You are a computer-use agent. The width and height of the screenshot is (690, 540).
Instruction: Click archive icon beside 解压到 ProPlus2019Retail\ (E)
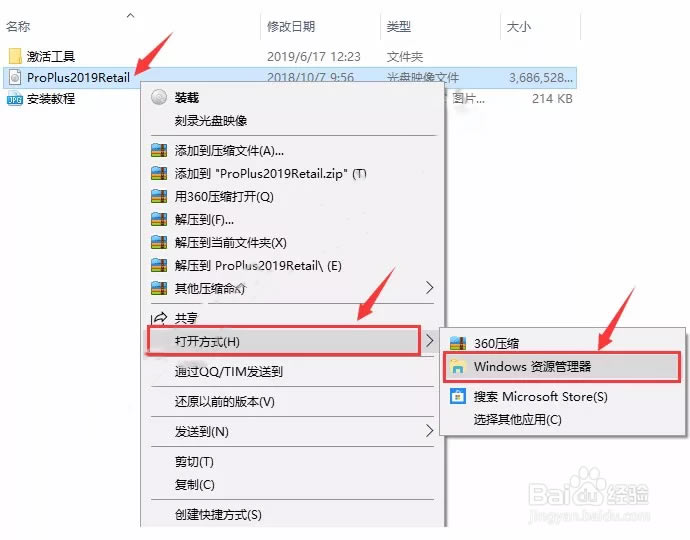pos(159,265)
